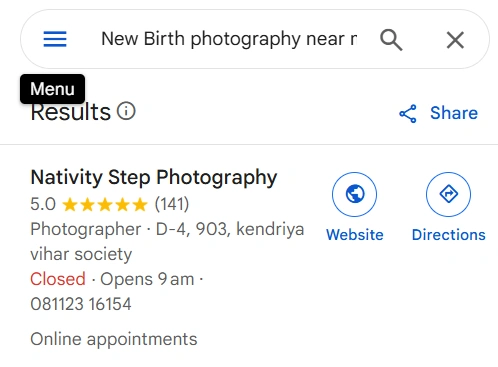Click the five-star rating row
Image resolution: width=498 pixels, height=367 pixels.
click(x=105, y=204)
